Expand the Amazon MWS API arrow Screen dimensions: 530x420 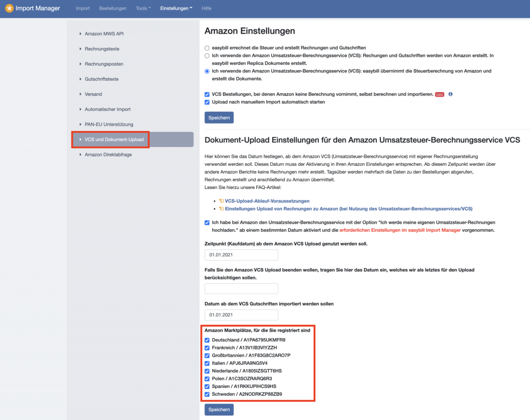coord(80,34)
